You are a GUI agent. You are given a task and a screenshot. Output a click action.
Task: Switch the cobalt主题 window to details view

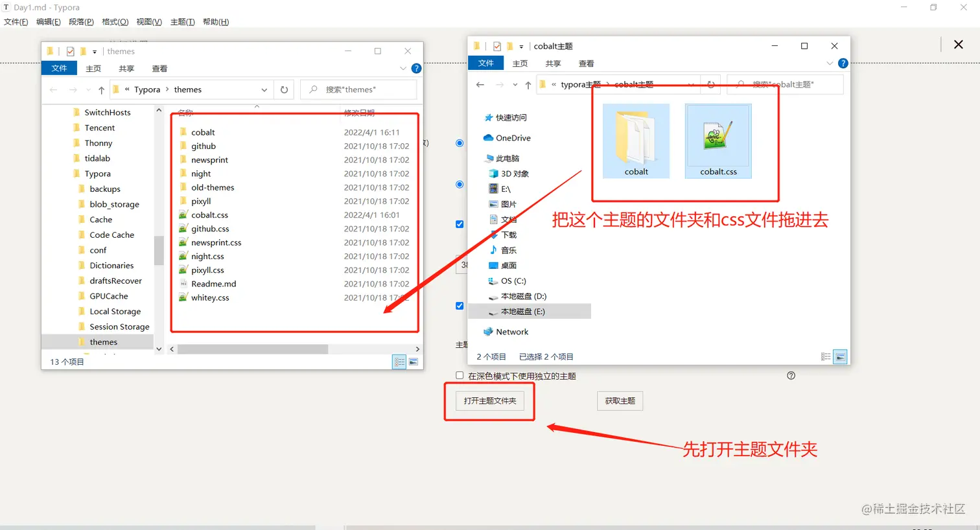pyautogui.click(x=826, y=357)
